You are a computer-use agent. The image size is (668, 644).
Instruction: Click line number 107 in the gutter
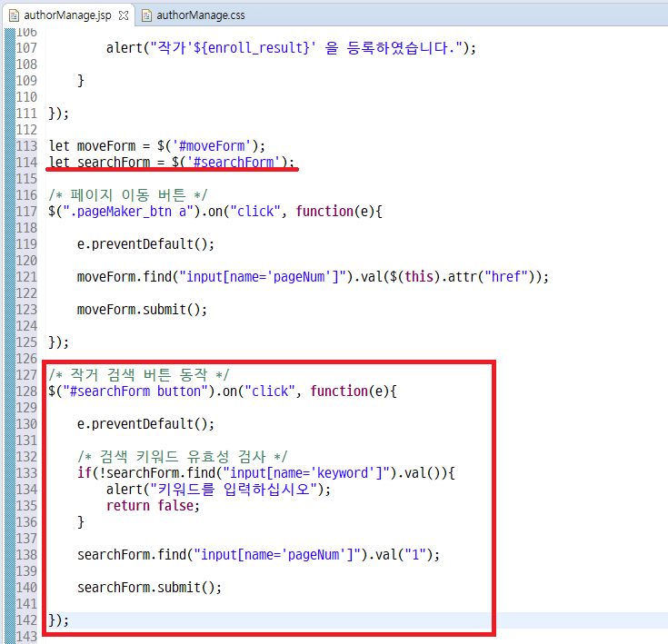tap(26, 47)
